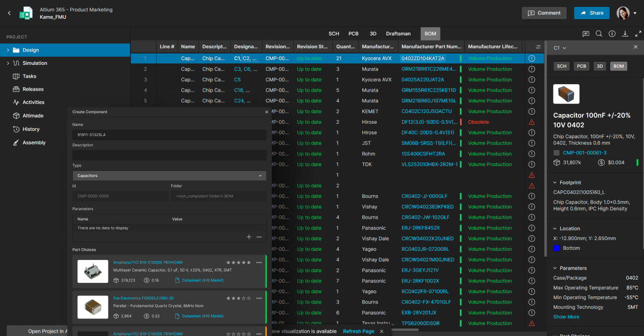
Task: Click the search magnifier icon
Action: [599, 34]
